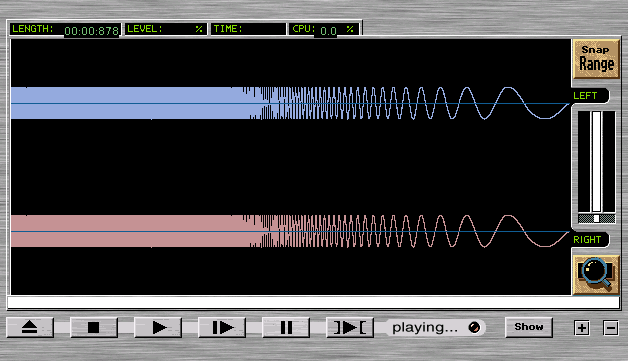Zoom in with the plus button
The image size is (628, 361).
pyautogui.click(x=582, y=328)
